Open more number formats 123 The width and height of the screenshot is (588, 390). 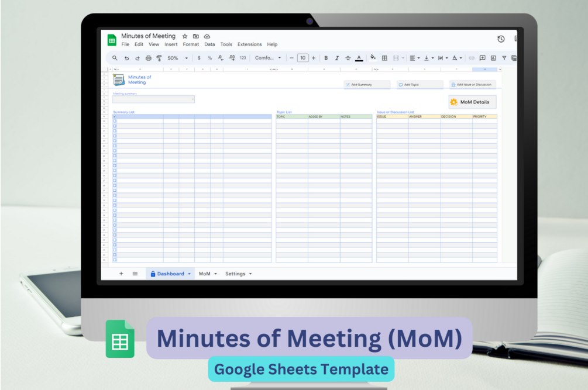[x=243, y=58]
